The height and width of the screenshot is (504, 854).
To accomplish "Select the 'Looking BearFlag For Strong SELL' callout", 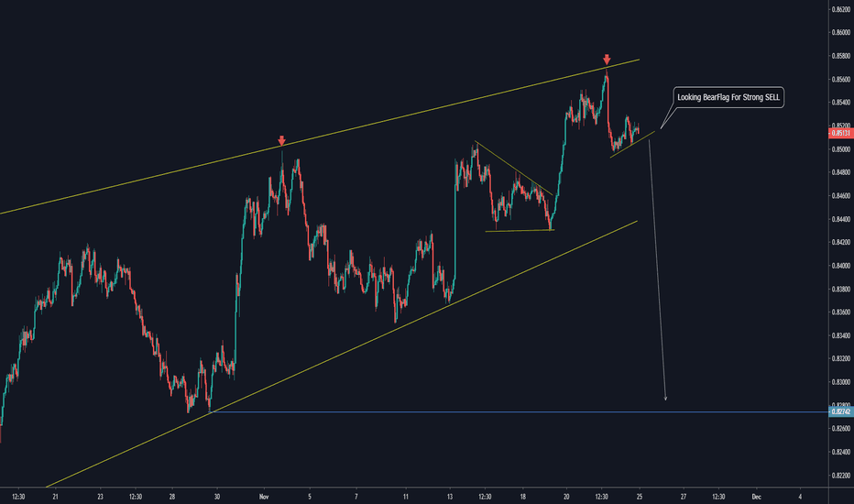I will (x=728, y=97).
